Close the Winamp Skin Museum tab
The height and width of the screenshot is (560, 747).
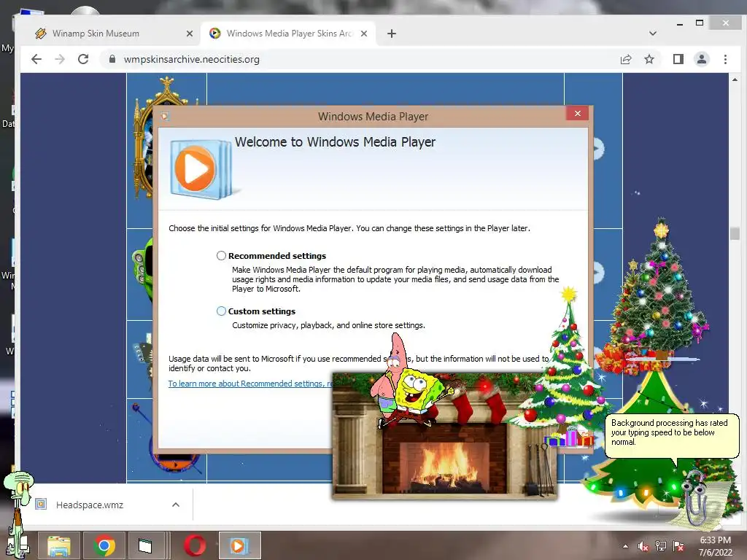coord(190,34)
